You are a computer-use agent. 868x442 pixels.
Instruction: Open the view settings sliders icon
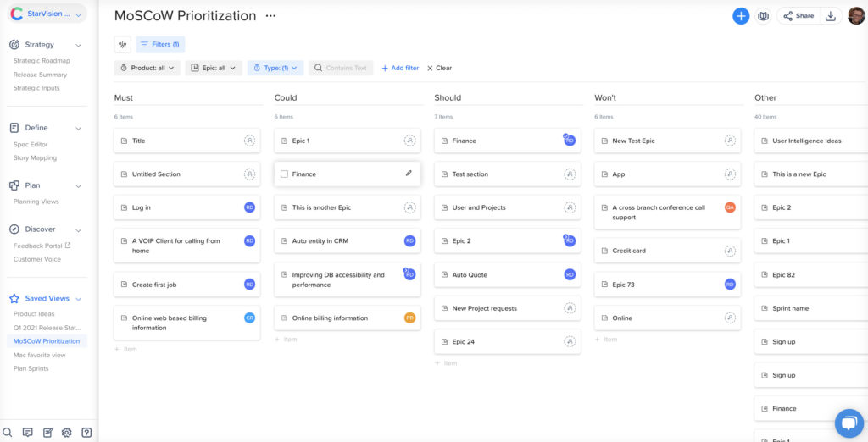pyautogui.click(x=123, y=44)
